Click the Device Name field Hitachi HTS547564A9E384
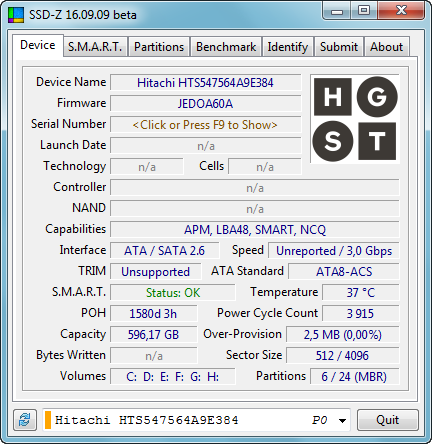Screen dimensions: 432x444 [206, 83]
